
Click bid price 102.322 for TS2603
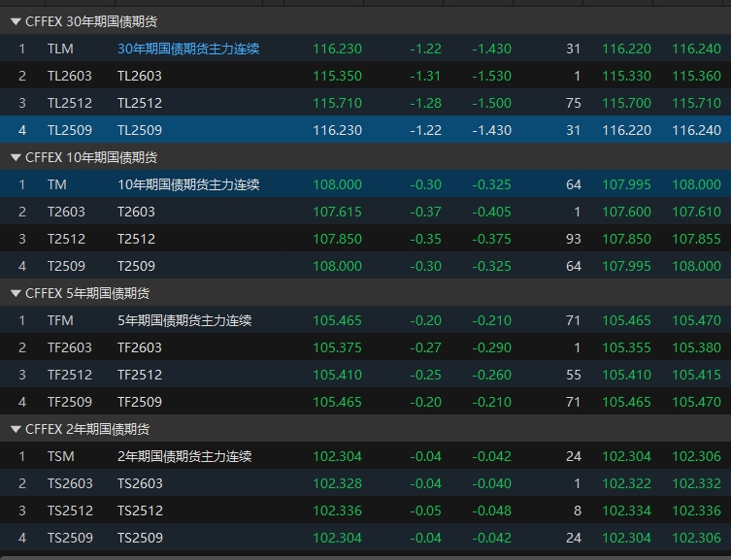pyautogui.click(x=626, y=483)
